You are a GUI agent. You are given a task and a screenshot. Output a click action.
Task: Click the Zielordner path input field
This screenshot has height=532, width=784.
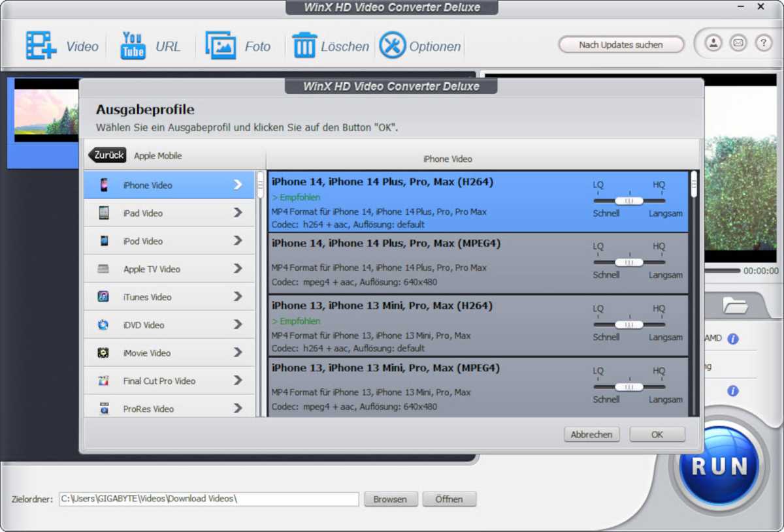coord(209,499)
